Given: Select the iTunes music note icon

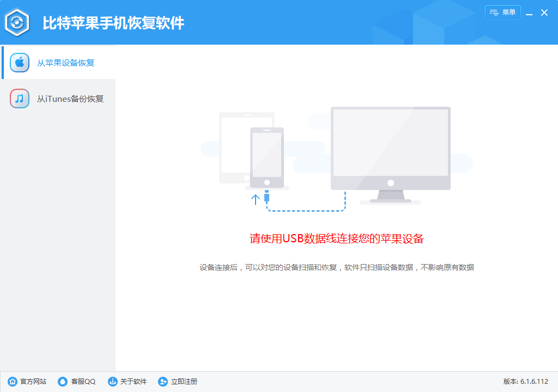Looking at the screenshot, I should pyautogui.click(x=20, y=99).
